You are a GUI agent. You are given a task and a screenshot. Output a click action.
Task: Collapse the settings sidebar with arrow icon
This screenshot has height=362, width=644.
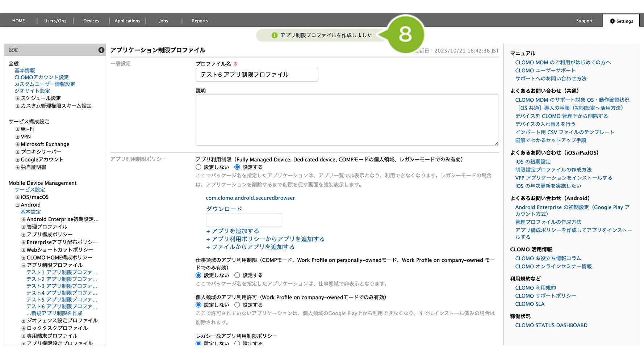pyautogui.click(x=101, y=50)
